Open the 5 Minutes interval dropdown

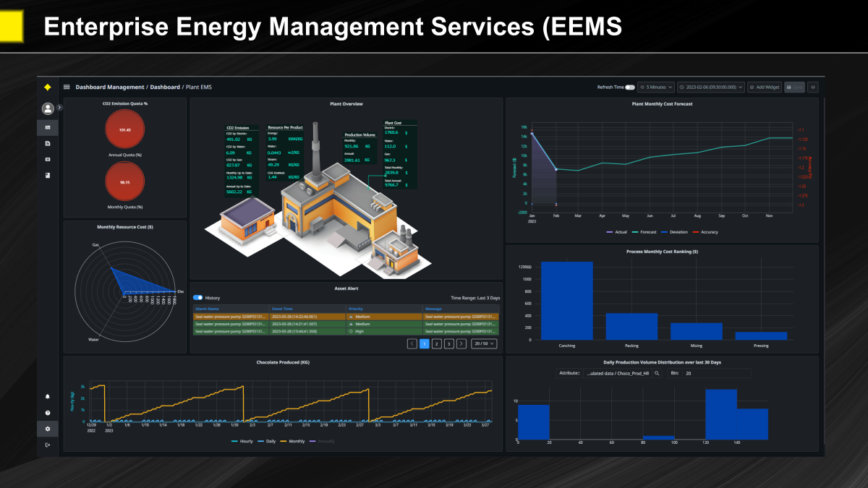[656, 87]
